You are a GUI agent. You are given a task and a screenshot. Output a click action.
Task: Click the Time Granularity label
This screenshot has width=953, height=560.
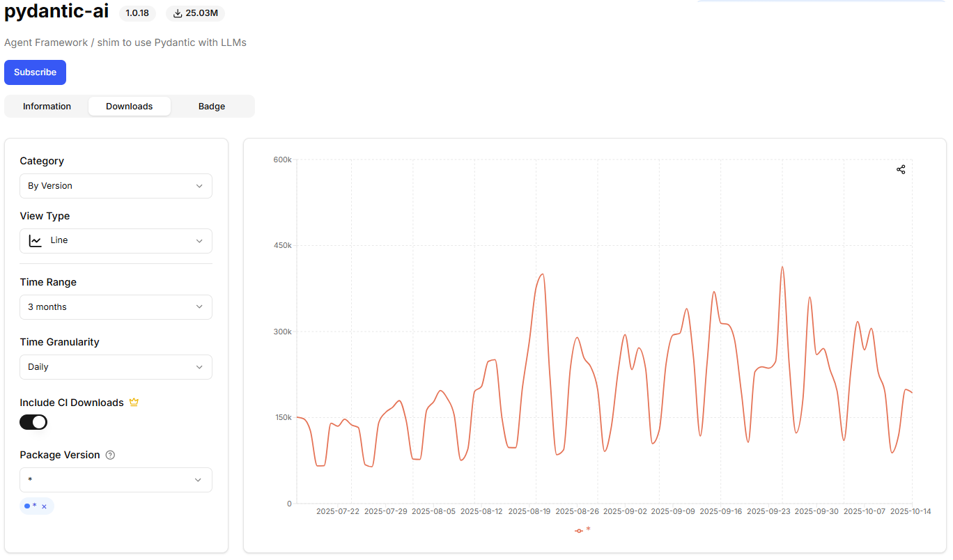(x=59, y=342)
